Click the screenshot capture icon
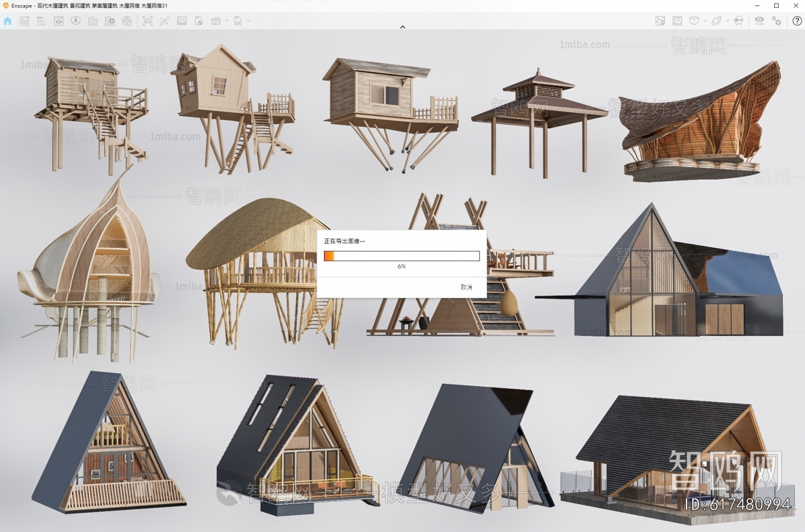This screenshot has width=805, height=532. click(x=147, y=21)
